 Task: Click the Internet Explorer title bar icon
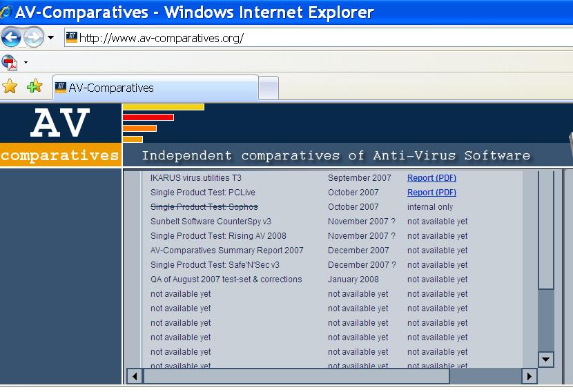click(x=6, y=12)
